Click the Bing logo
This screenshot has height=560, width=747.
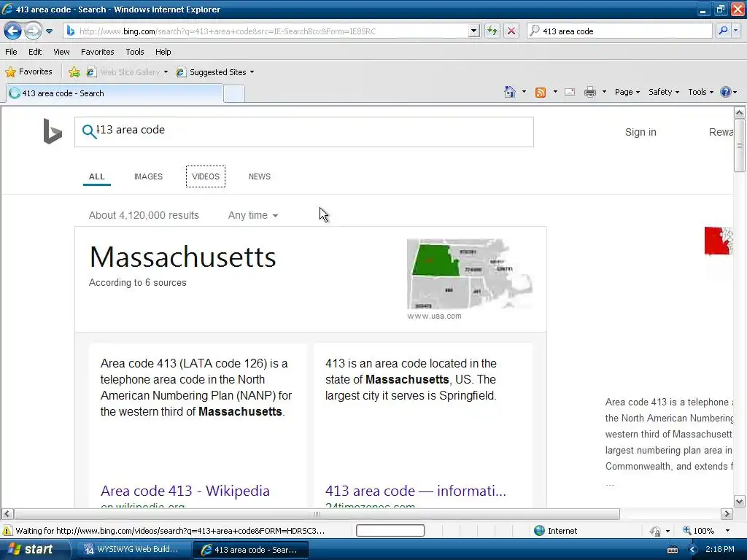click(x=53, y=131)
